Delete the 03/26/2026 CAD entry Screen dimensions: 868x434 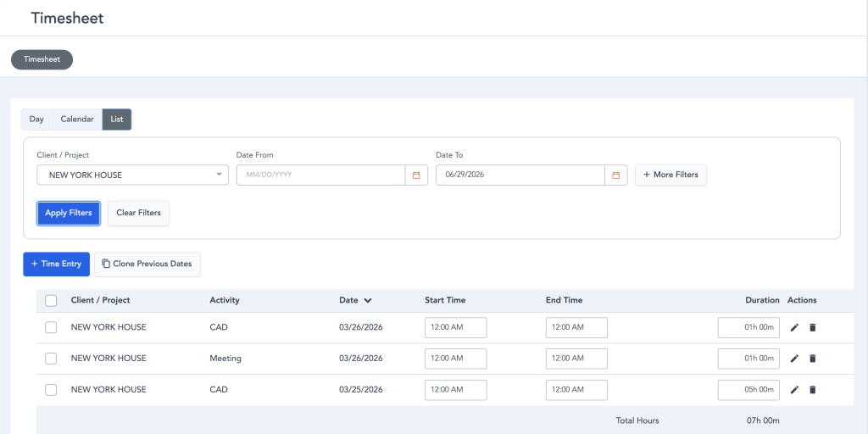813,327
